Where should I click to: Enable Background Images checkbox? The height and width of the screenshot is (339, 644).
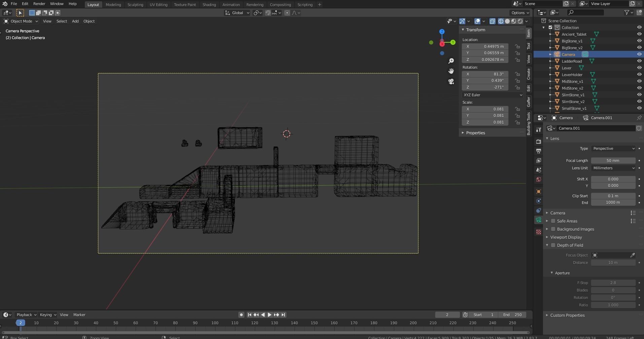pyautogui.click(x=553, y=229)
